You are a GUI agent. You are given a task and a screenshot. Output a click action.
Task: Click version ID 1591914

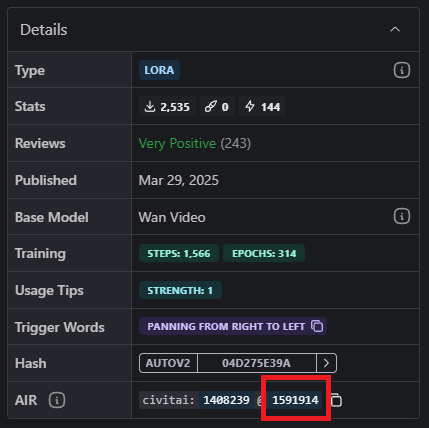tap(295, 400)
